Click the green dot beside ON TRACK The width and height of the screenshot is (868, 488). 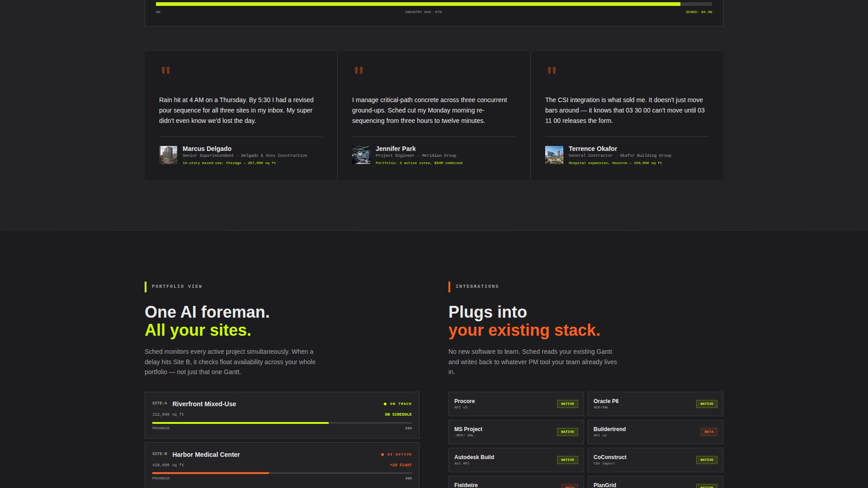point(385,404)
